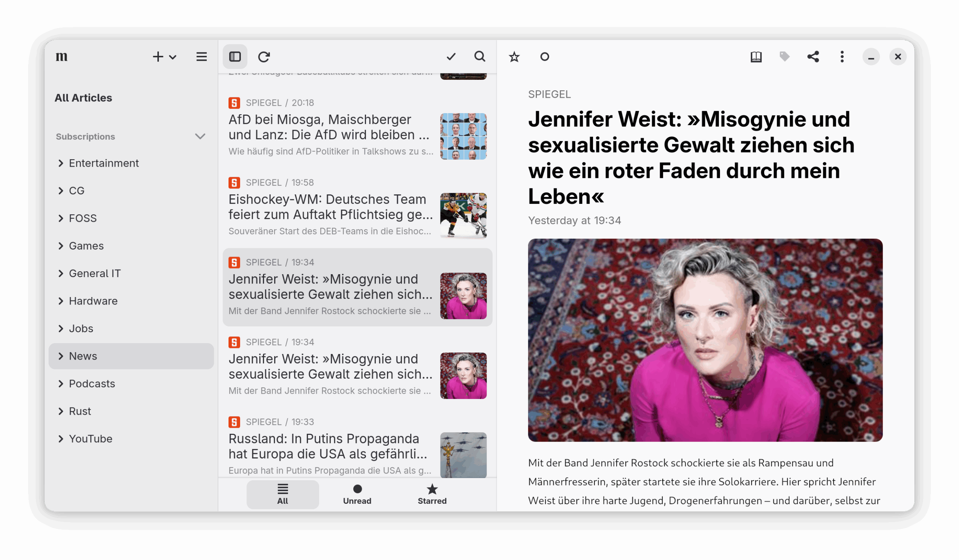Expand the CG category
The image size is (959, 560).
(61, 191)
